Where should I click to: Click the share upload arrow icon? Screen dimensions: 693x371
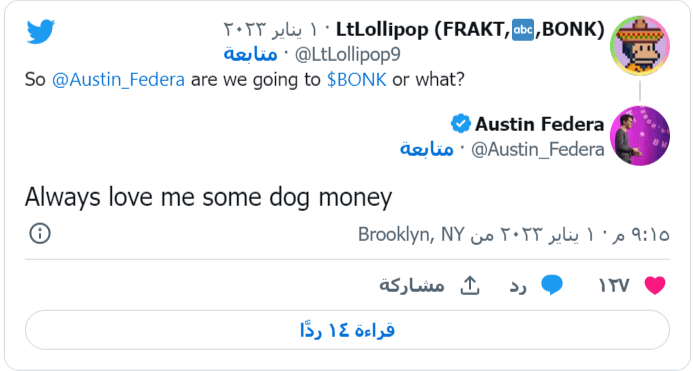click(470, 285)
